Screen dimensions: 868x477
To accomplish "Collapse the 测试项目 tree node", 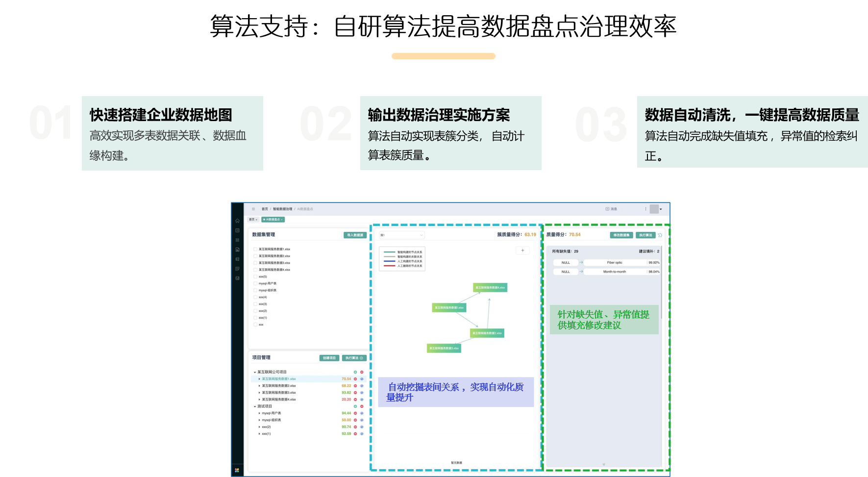I will click(x=255, y=406).
